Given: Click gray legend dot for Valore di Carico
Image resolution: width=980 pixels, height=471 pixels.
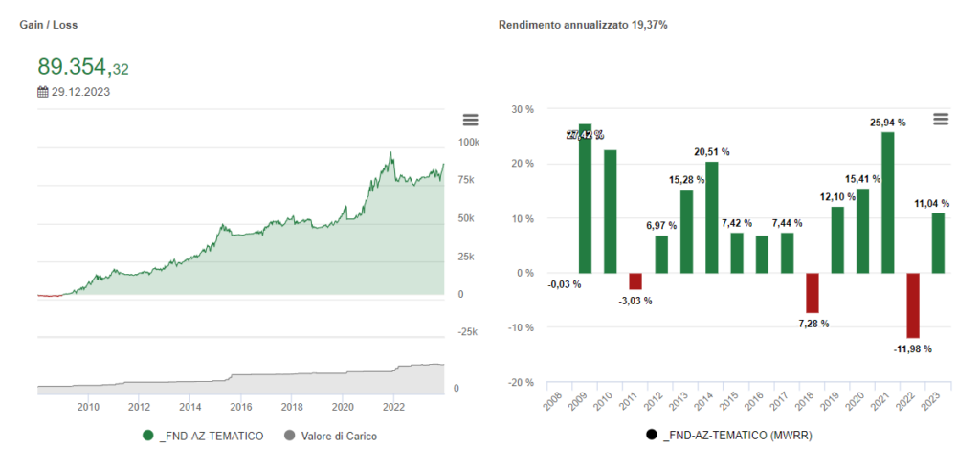Looking at the screenshot, I should click(x=290, y=436).
